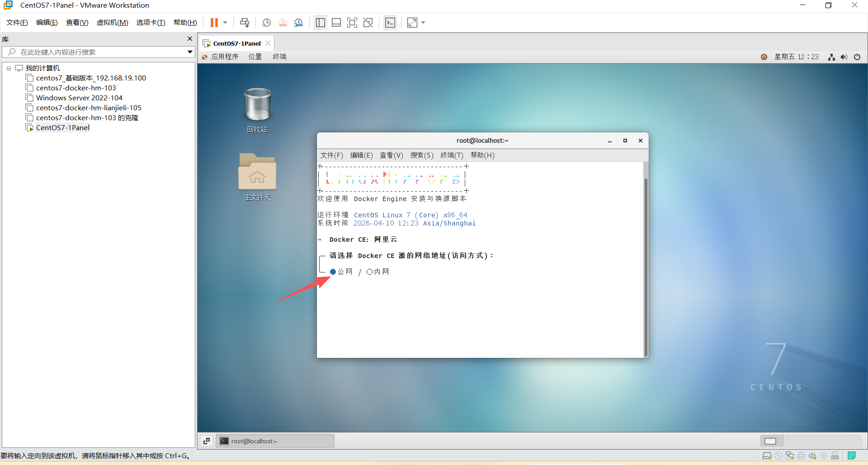This screenshot has width=868, height=465.
Task: Click root@localhost taskbar button
Action: [275, 441]
